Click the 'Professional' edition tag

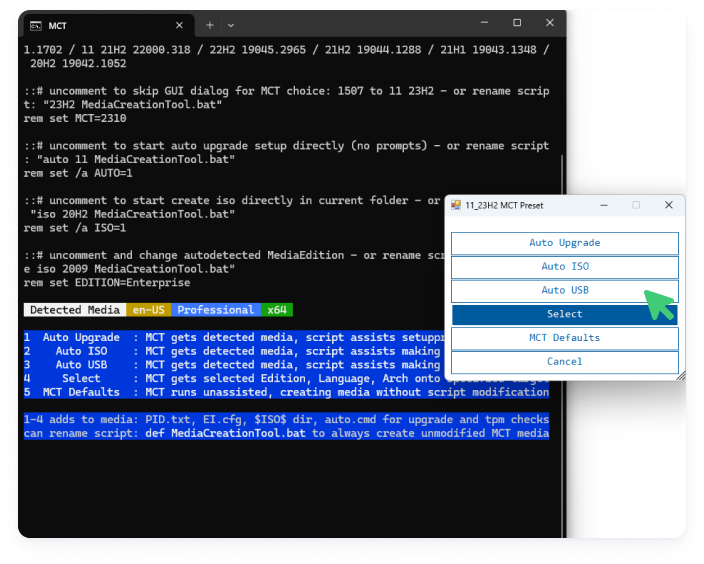point(216,310)
